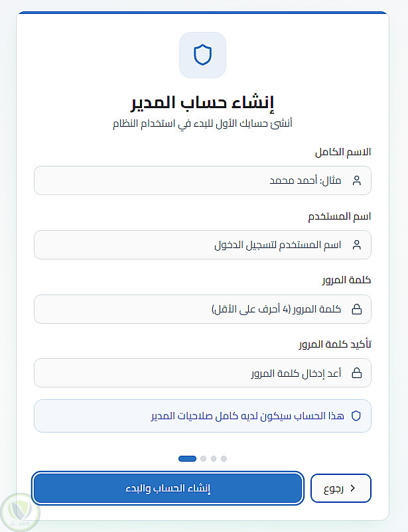Select the middle gray step dot
The width and height of the screenshot is (408, 532).
(214, 458)
